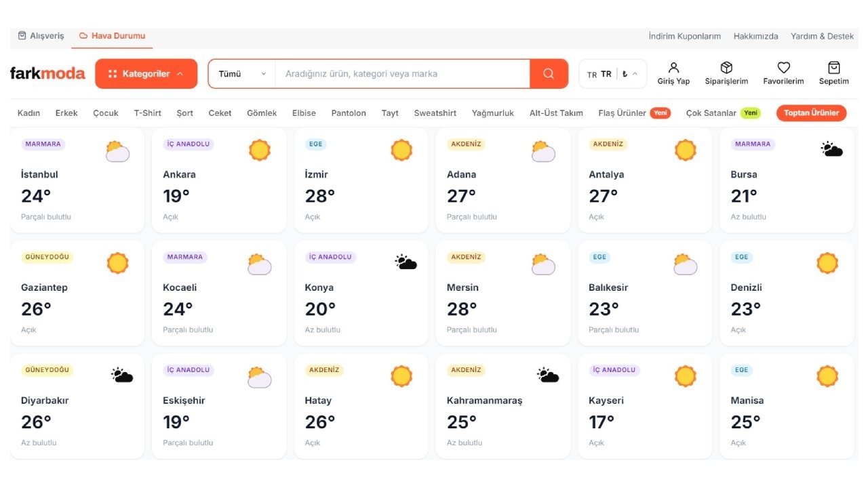Click the EGE tag on İzmir card

[315, 144]
